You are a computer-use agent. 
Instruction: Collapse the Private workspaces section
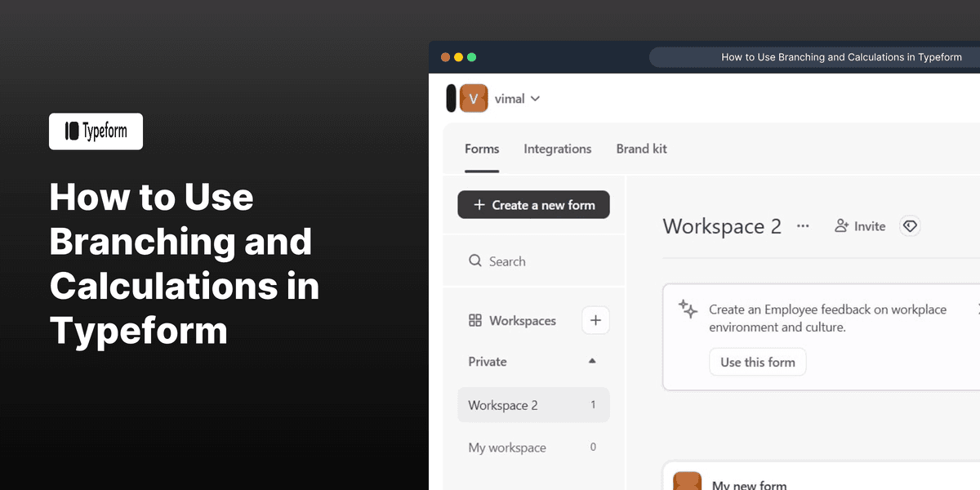(591, 361)
